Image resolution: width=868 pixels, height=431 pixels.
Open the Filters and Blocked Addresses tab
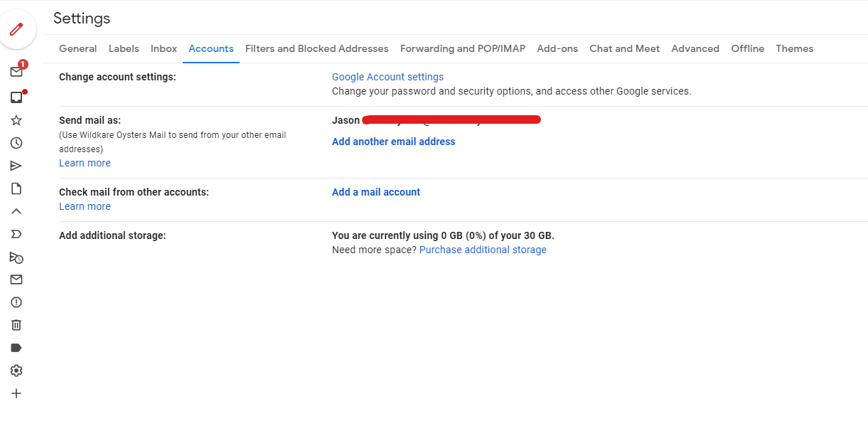(x=316, y=48)
